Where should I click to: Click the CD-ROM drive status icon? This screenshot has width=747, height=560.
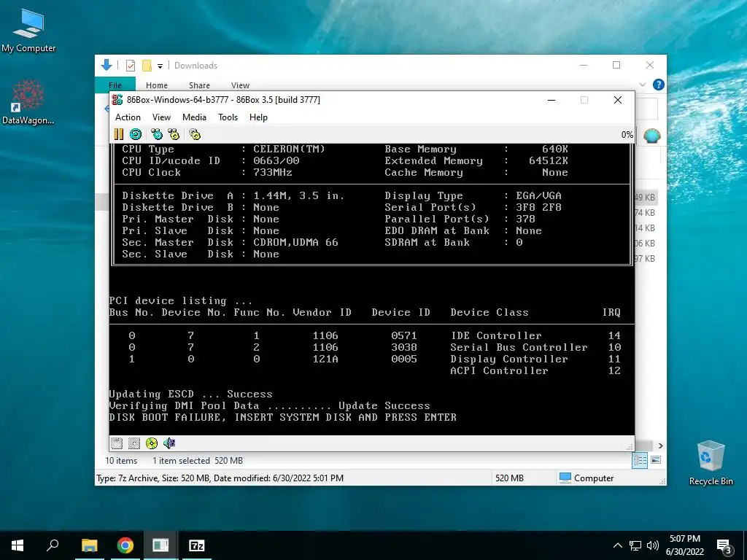pyautogui.click(x=152, y=443)
